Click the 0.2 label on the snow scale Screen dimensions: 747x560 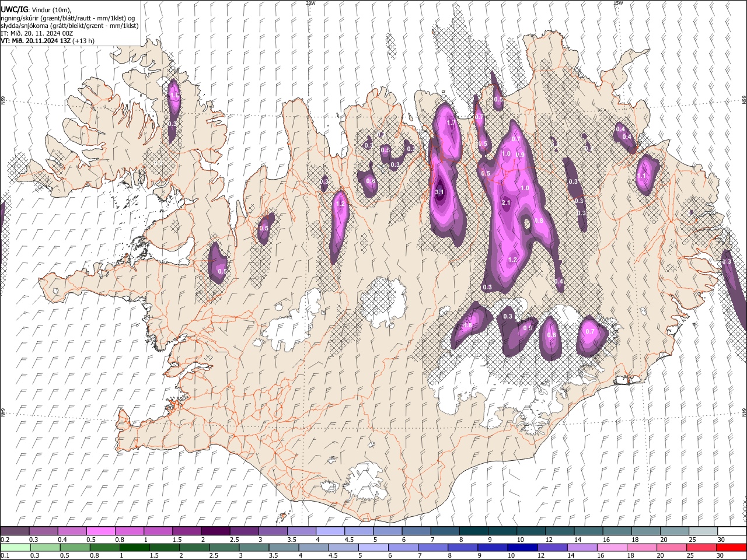pos(5,540)
